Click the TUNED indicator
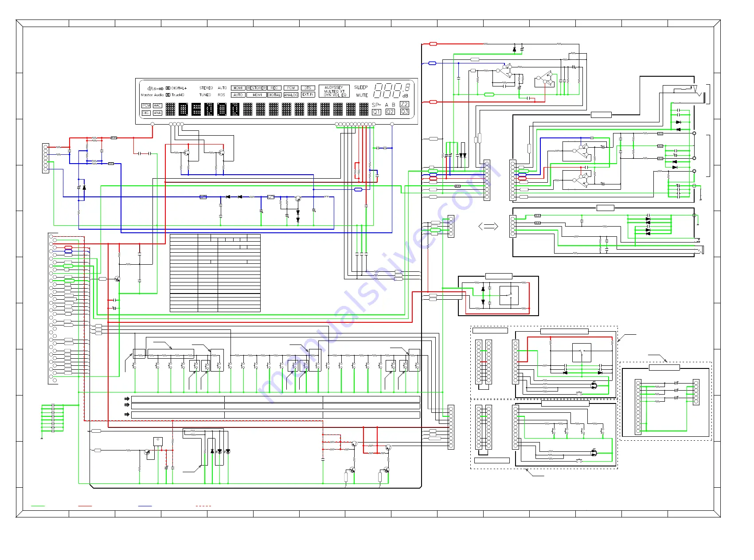The image size is (754, 560). (x=205, y=95)
